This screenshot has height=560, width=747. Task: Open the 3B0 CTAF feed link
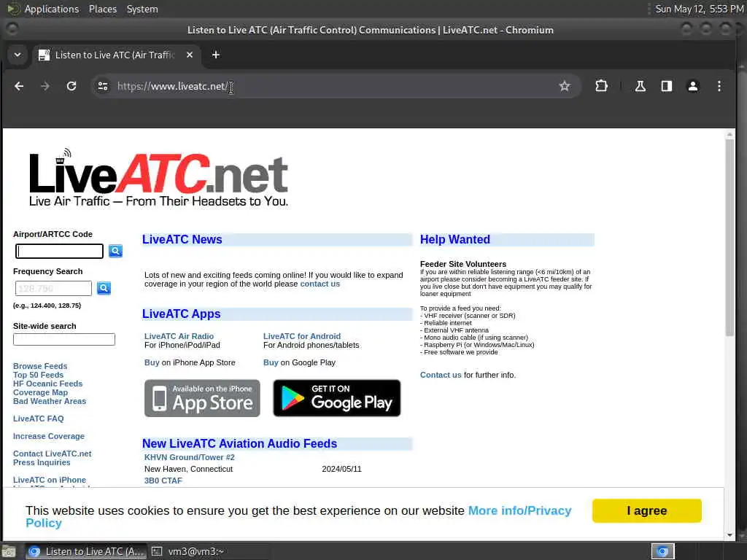[x=163, y=481]
